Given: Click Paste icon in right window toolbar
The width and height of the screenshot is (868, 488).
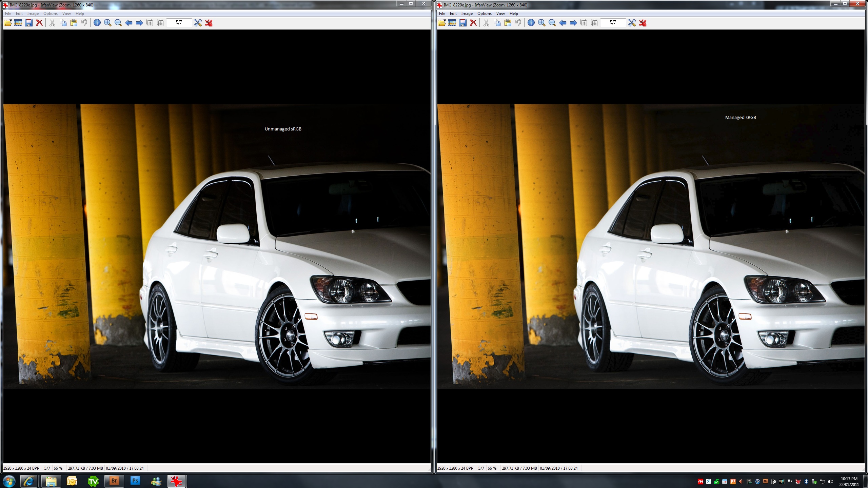Looking at the screenshot, I should tap(508, 23).
